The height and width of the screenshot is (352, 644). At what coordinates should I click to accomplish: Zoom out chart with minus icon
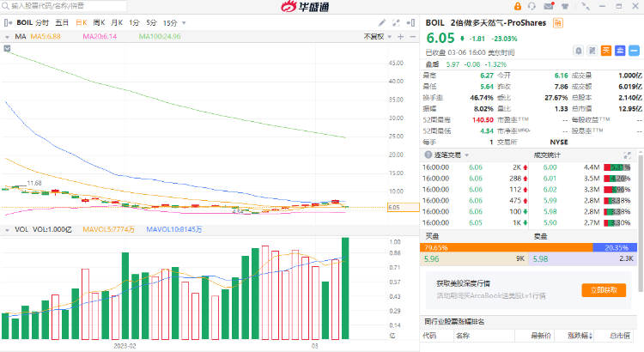pos(413,37)
